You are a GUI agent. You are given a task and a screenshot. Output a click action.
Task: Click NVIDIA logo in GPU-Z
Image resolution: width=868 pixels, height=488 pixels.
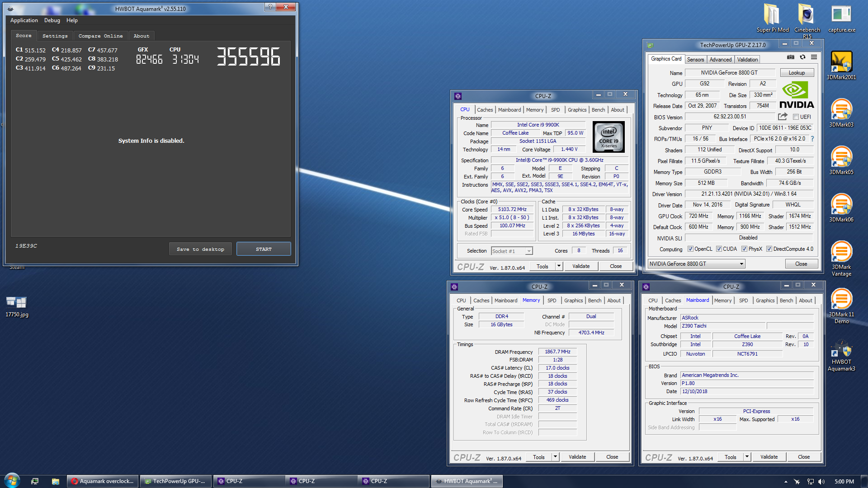coord(797,95)
